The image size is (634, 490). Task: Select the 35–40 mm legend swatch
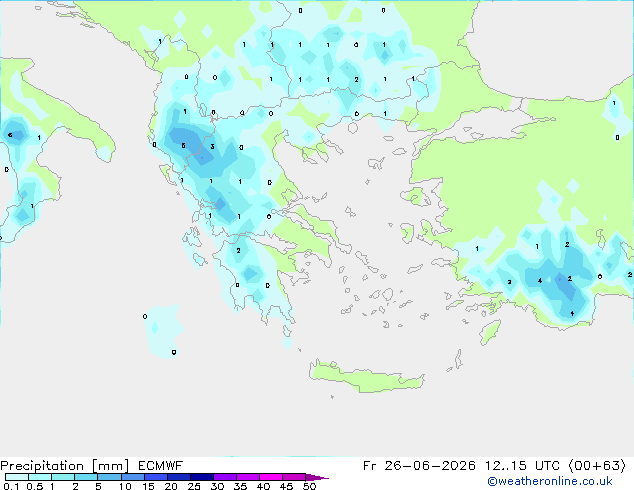pos(247,477)
